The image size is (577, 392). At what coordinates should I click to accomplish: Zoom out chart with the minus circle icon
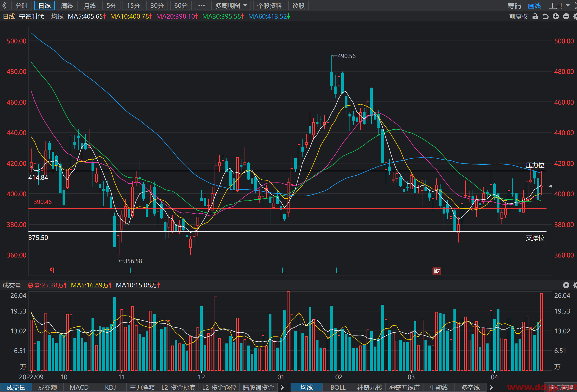click(x=566, y=17)
